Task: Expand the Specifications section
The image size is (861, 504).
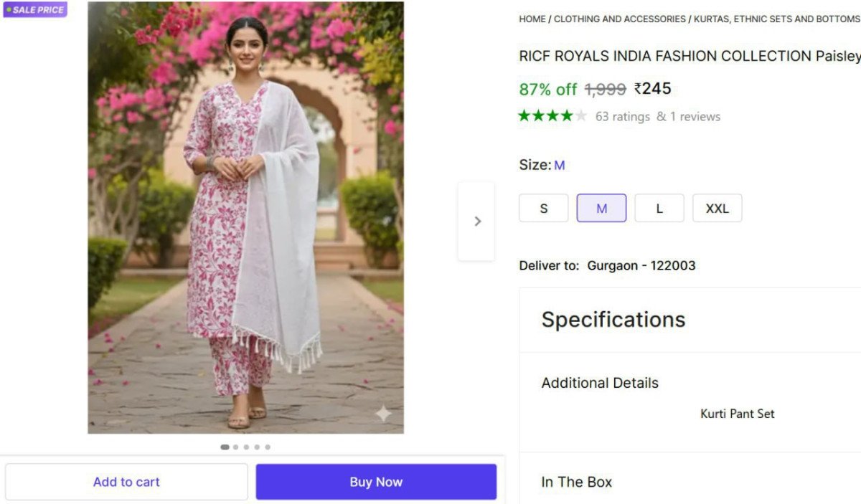Action: tap(613, 320)
